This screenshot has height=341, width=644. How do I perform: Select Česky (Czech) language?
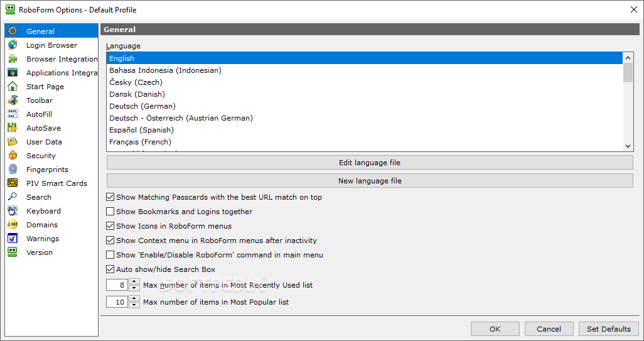coord(364,82)
